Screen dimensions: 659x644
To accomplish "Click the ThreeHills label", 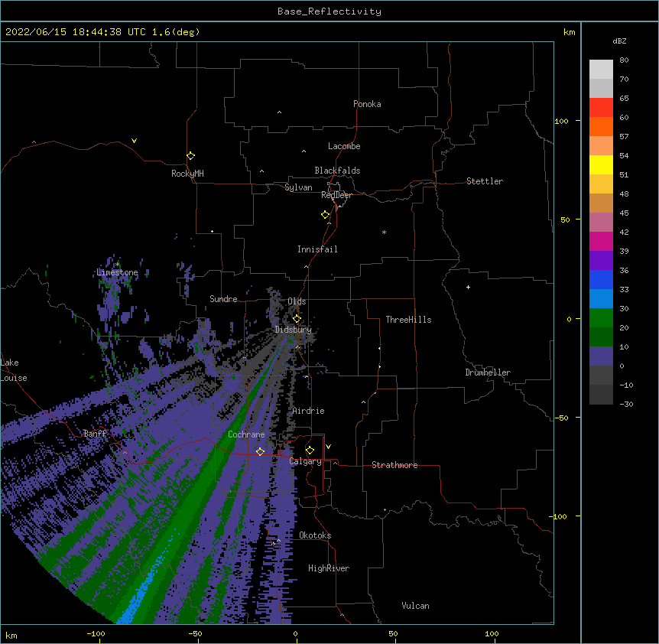I will pos(408,320).
